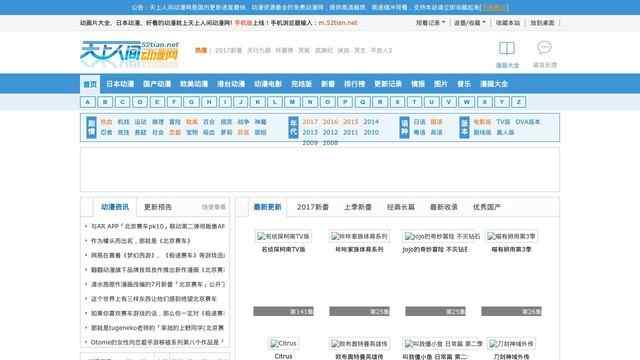Switch to the 动漫资讯 tab
This screenshot has width=640, height=360.
[x=115, y=207]
